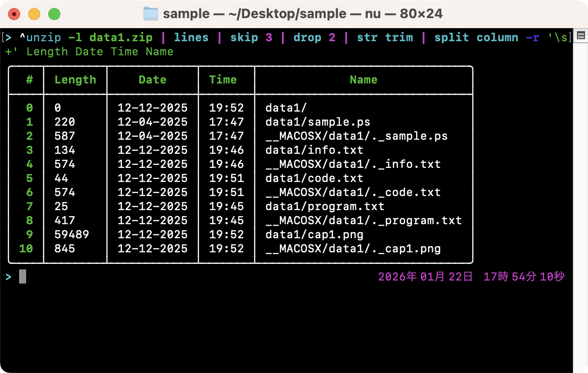Select the 'Name' column header in the table
588x373 pixels.
[x=363, y=79]
